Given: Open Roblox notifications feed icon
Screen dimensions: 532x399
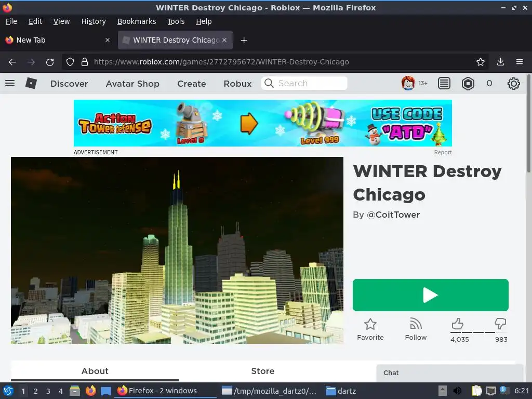Looking at the screenshot, I should (444, 83).
